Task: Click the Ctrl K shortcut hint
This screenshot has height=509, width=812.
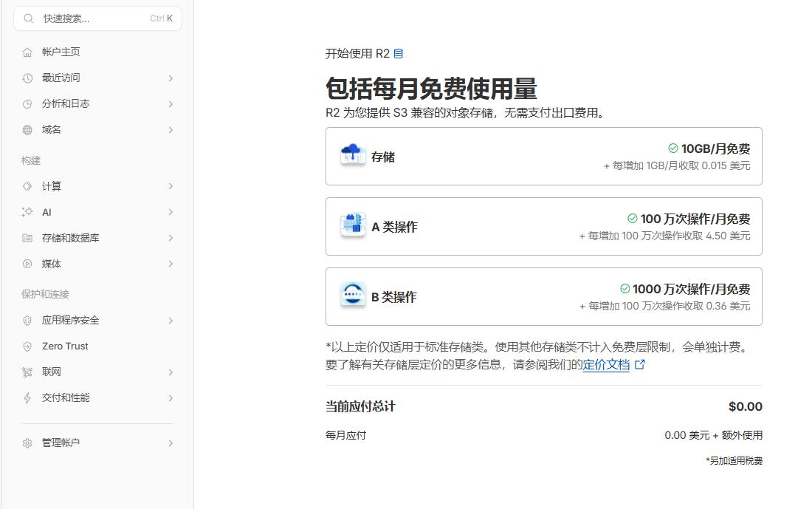Action: pos(162,18)
